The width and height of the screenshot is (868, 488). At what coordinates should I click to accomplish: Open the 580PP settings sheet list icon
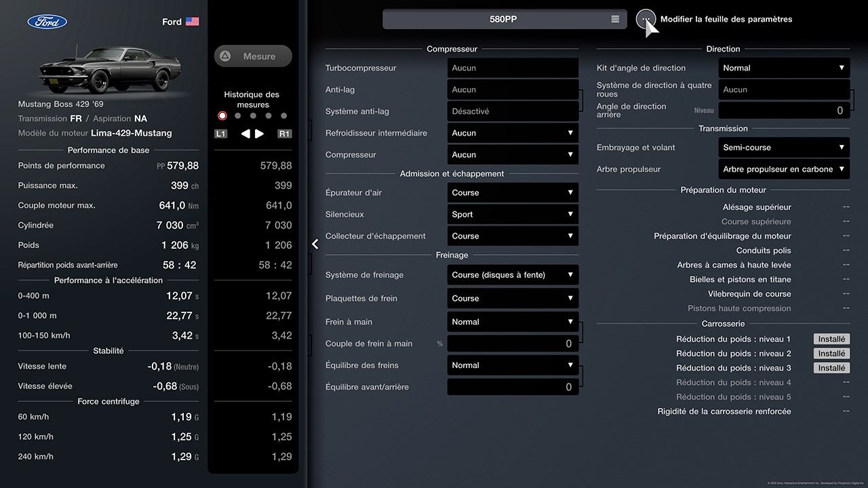click(615, 19)
